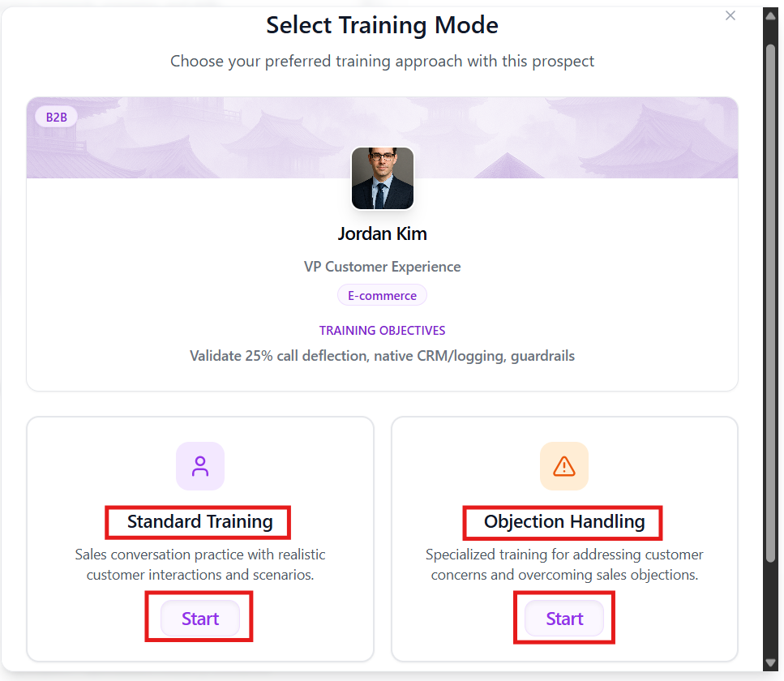
Task: Close the Select Training Mode dialog
Action: [730, 15]
